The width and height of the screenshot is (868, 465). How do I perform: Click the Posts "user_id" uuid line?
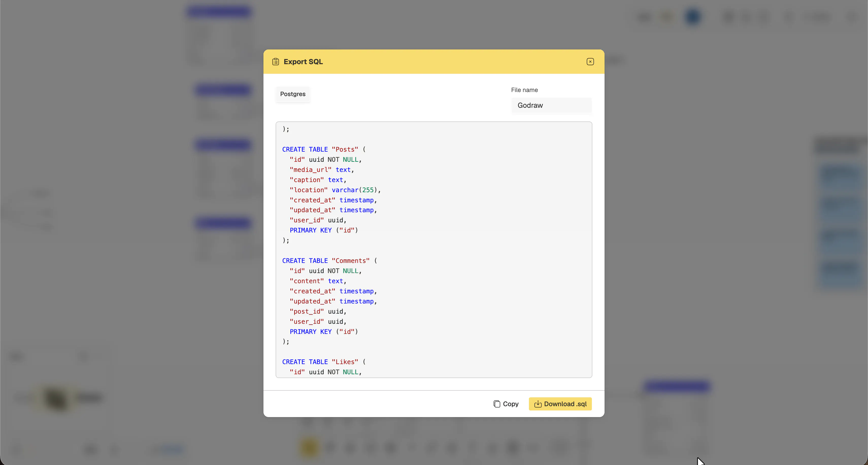click(318, 220)
